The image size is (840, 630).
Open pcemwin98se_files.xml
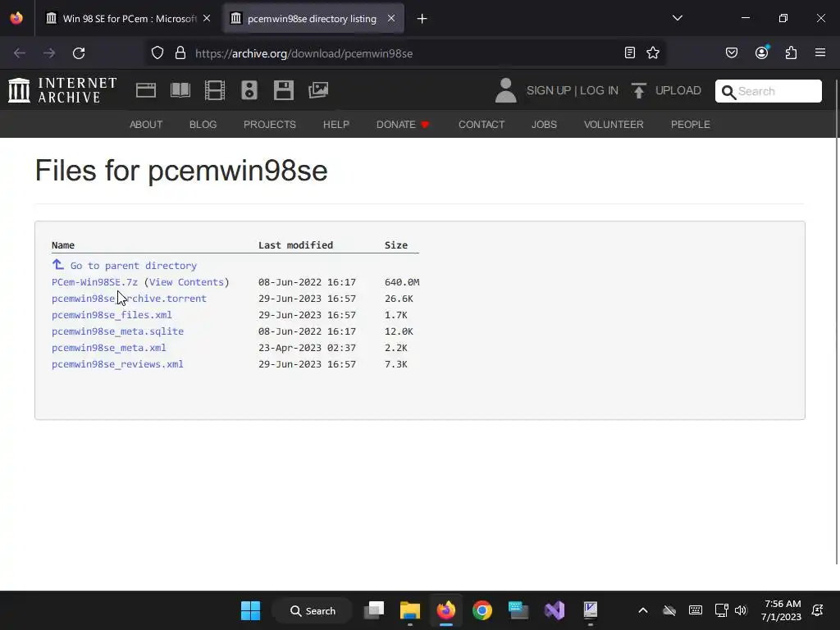tap(112, 315)
